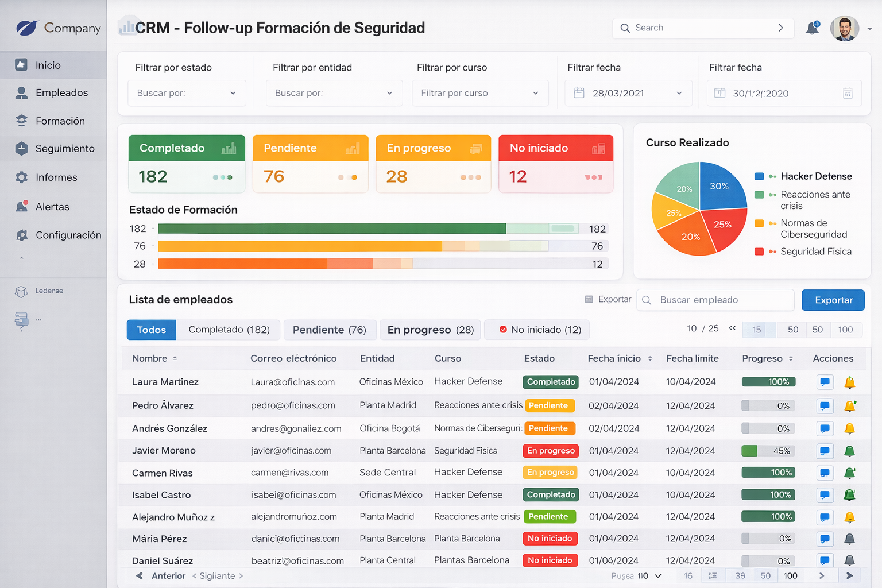882x588 pixels.
Task: Click the alert bell for Javier Moreno
Action: (849, 451)
